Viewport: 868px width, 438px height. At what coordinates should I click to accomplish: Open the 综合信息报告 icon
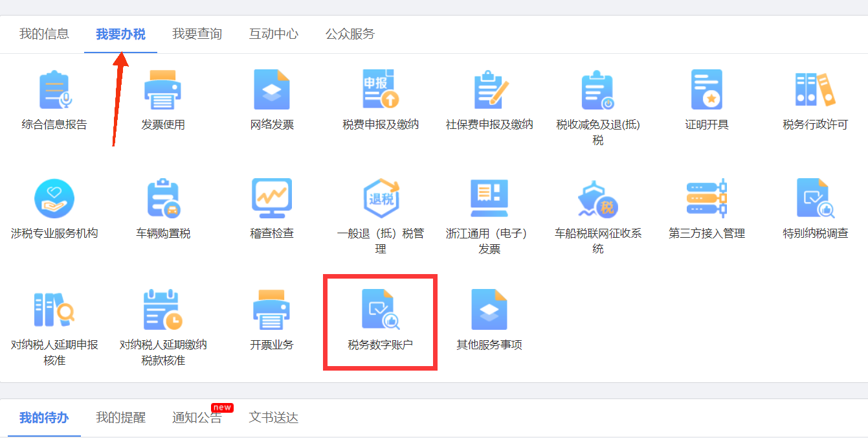click(x=54, y=90)
